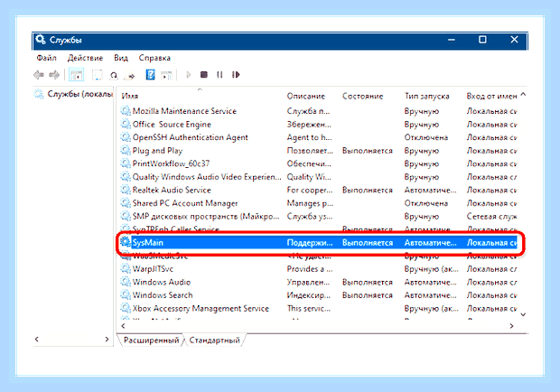Open the Вид menu
This screenshot has height=392, width=560.
pos(121,58)
